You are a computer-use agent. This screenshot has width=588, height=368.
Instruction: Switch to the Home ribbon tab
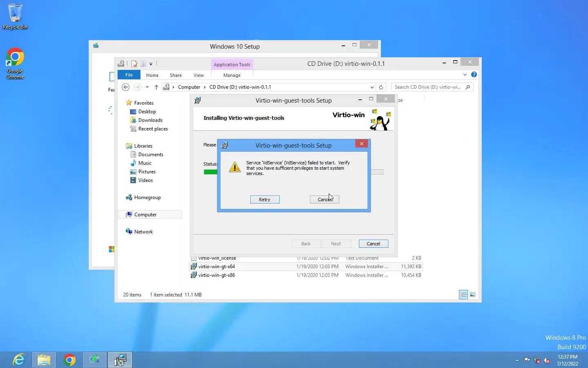point(152,75)
